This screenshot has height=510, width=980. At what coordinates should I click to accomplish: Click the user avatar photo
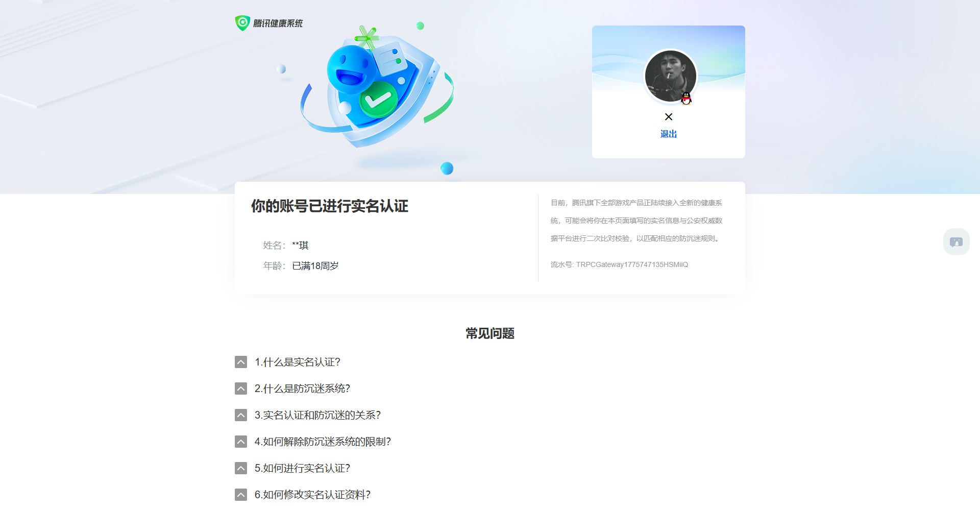(669, 76)
